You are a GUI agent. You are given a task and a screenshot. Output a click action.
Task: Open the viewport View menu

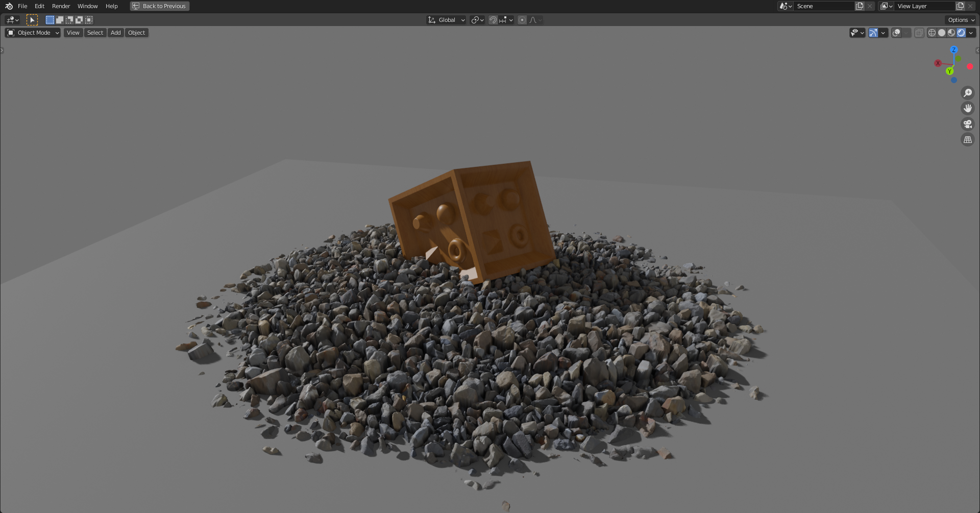pyautogui.click(x=73, y=33)
